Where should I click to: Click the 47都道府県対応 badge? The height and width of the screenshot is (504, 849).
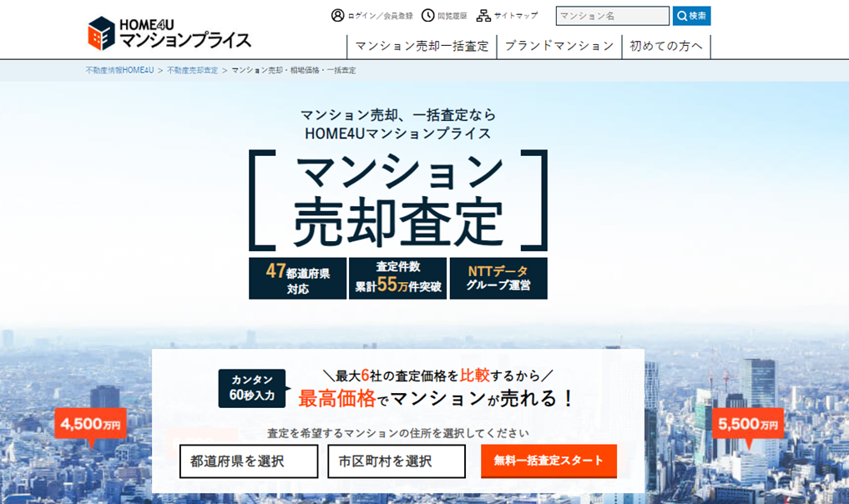click(297, 278)
